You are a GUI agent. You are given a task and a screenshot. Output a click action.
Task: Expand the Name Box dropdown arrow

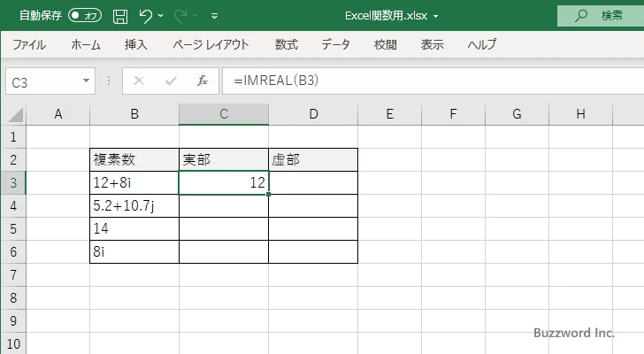[87, 81]
